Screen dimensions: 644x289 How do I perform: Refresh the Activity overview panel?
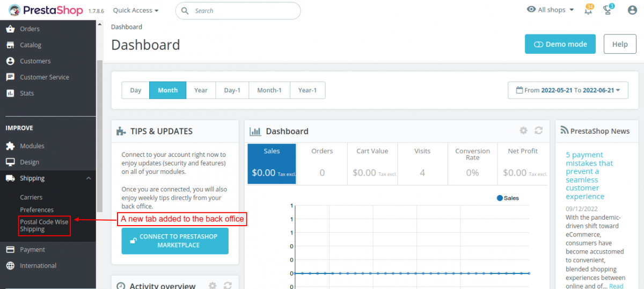[228, 286]
